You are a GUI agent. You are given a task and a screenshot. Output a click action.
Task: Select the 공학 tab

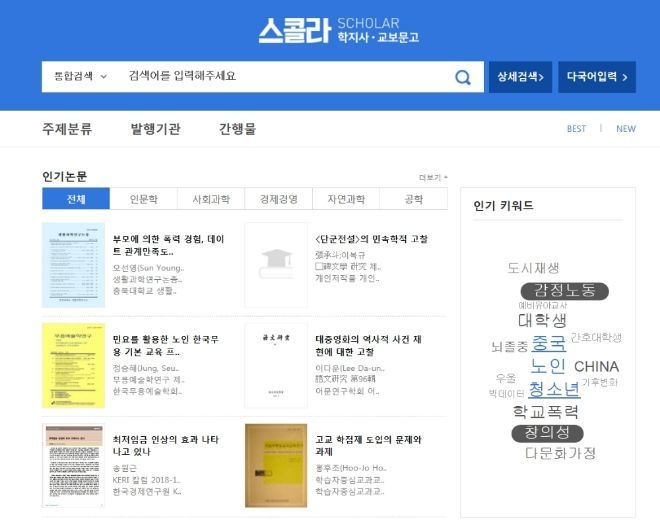pyautogui.click(x=414, y=199)
